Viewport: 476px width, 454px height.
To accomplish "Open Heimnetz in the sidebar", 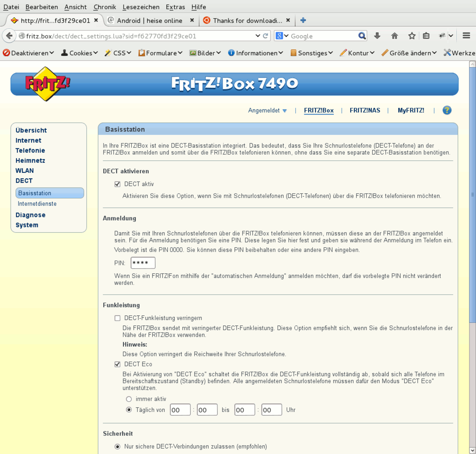I will click(x=30, y=161).
